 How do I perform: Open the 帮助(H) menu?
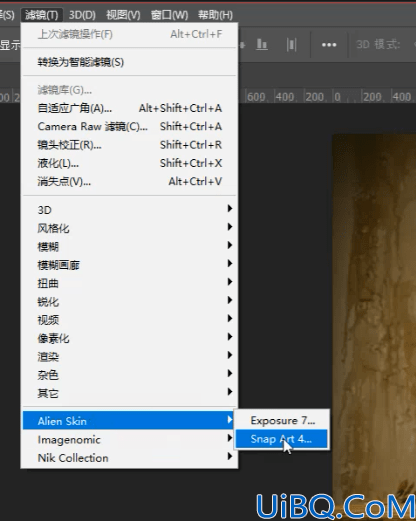[215, 15]
